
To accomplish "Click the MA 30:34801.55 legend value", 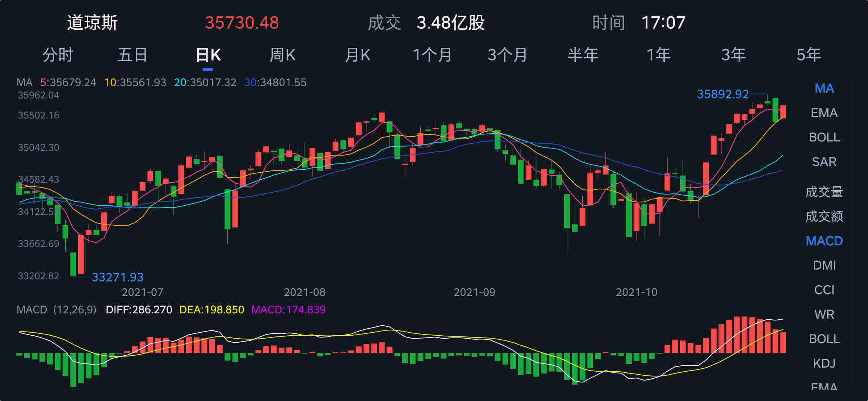I will pyautogui.click(x=275, y=82).
